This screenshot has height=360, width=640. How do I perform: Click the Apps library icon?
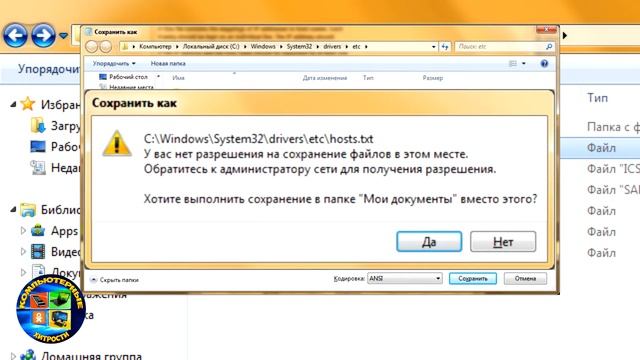(38, 230)
